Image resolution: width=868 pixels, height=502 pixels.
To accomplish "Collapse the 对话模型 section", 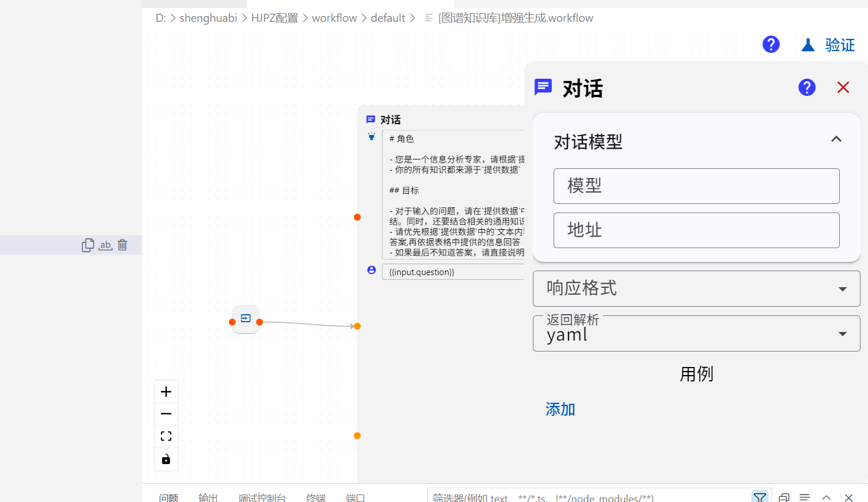I will click(836, 139).
